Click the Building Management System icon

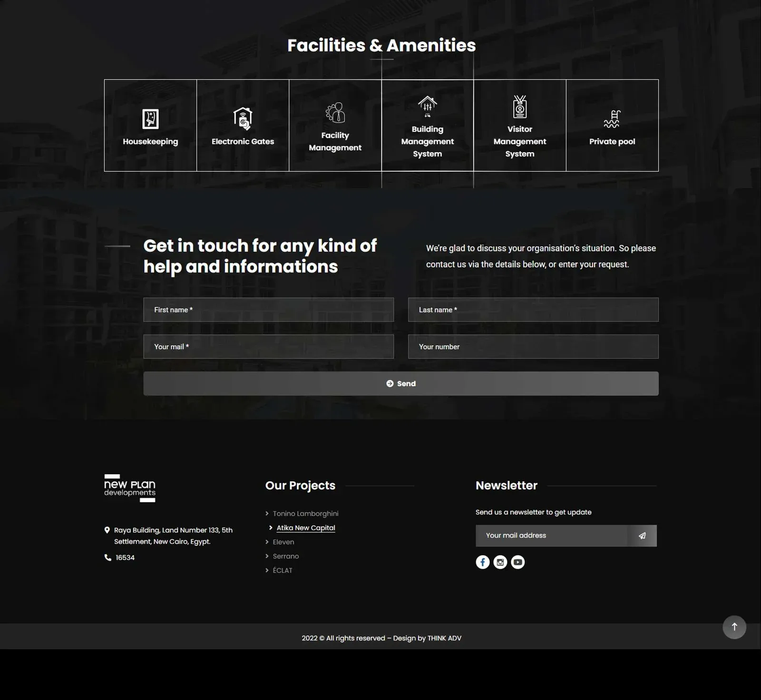(427, 106)
